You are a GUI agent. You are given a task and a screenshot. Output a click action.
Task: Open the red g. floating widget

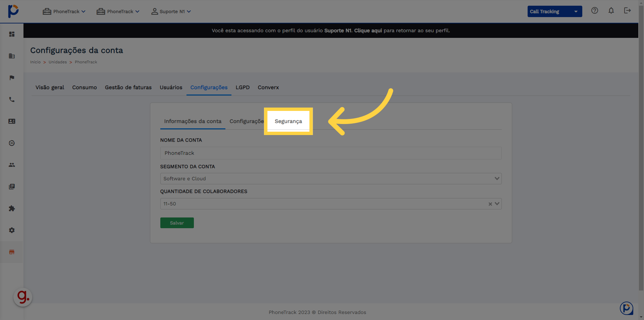pyautogui.click(x=23, y=297)
